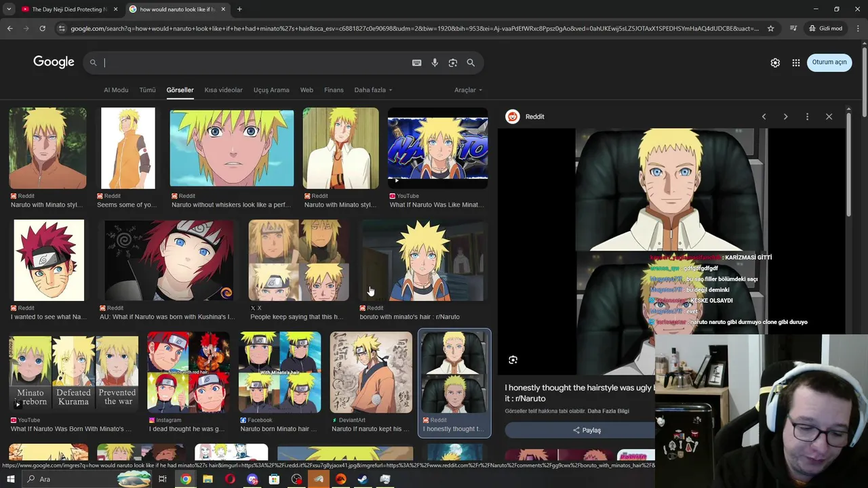
Task: Open the Google apps grid
Action: (796, 62)
